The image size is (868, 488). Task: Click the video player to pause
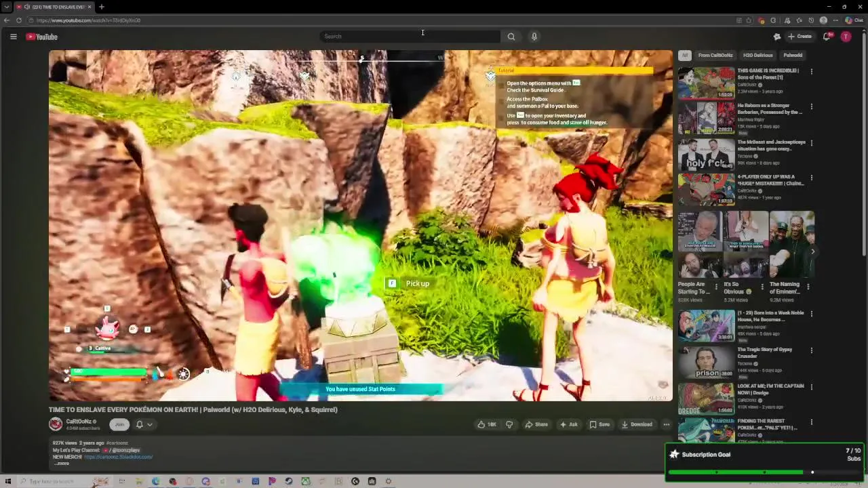(360, 226)
